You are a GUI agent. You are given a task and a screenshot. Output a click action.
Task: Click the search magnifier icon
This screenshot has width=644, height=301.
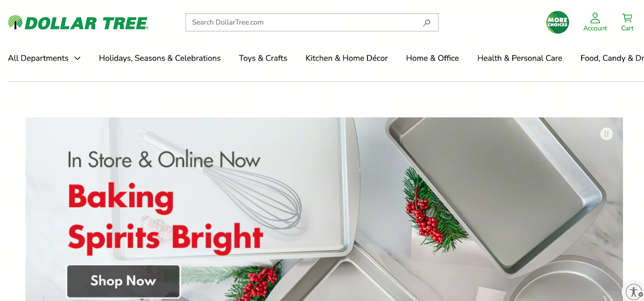[427, 23]
